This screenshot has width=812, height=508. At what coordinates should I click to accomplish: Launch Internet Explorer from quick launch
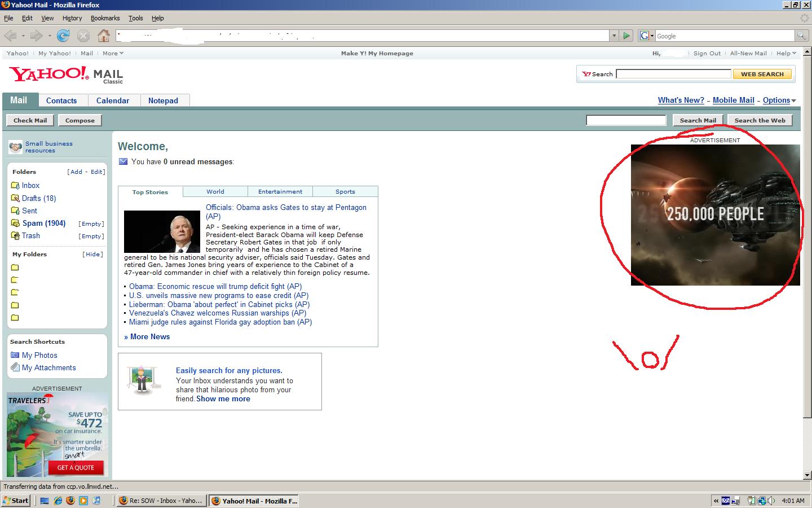pos(58,500)
